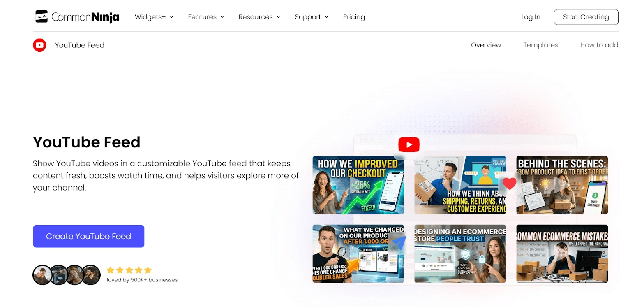Image resolution: width=644 pixels, height=307 pixels.
Task: Switch to the Templates tab
Action: [x=540, y=45]
